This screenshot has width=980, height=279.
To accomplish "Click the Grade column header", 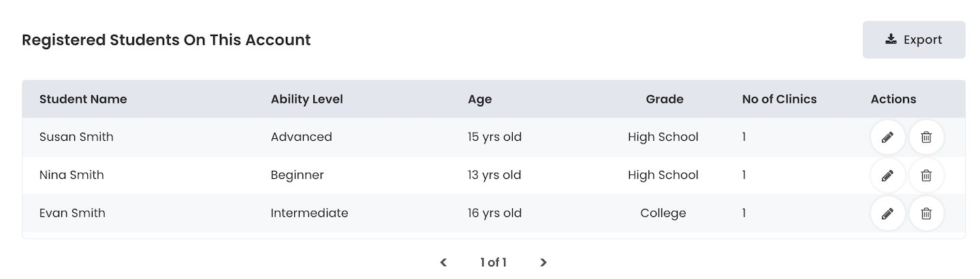I will tap(664, 99).
